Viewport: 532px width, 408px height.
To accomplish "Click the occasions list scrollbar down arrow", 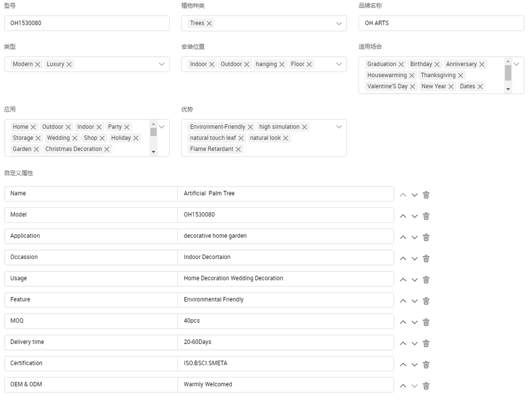I will click(x=508, y=89).
